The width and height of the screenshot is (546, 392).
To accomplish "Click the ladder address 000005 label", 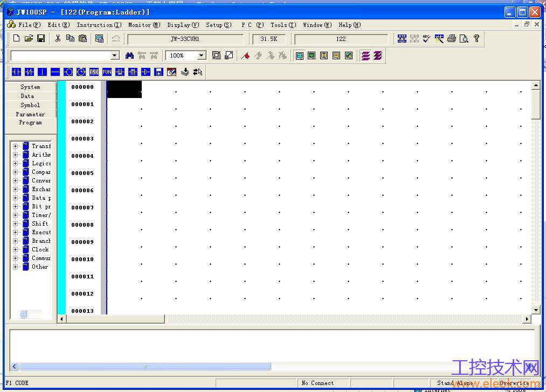I will (82, 173).
